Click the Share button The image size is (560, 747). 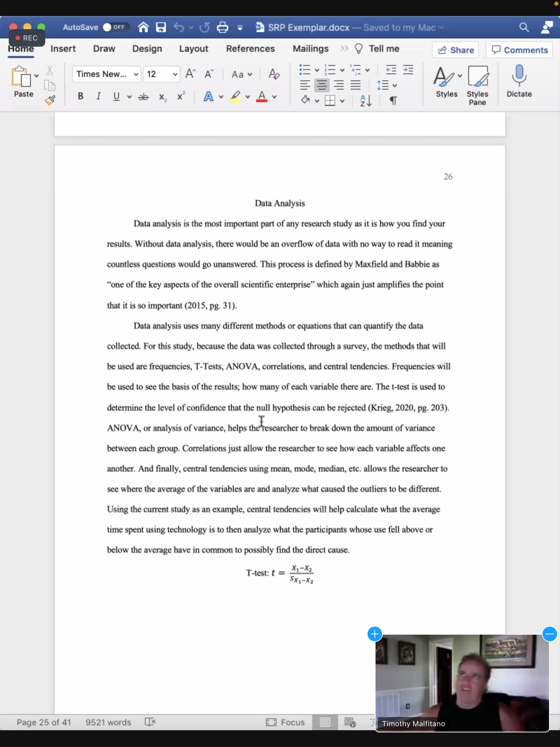[x=456, y=50]
